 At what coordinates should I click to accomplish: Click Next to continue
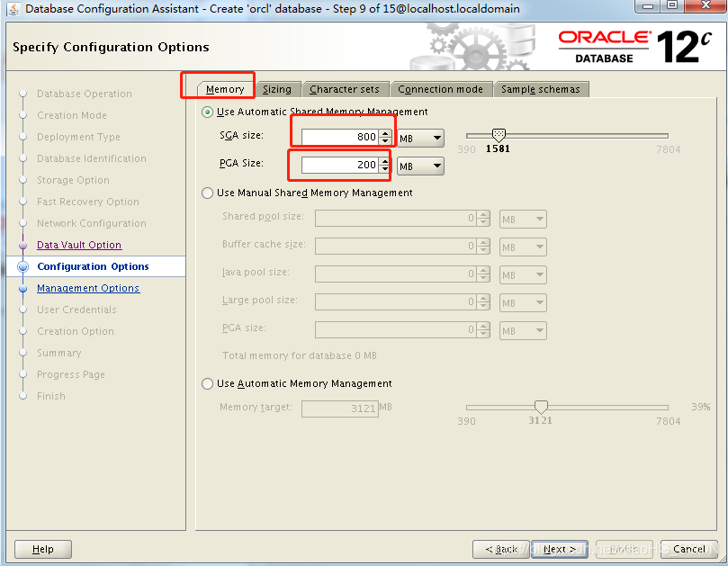[560, 549]
